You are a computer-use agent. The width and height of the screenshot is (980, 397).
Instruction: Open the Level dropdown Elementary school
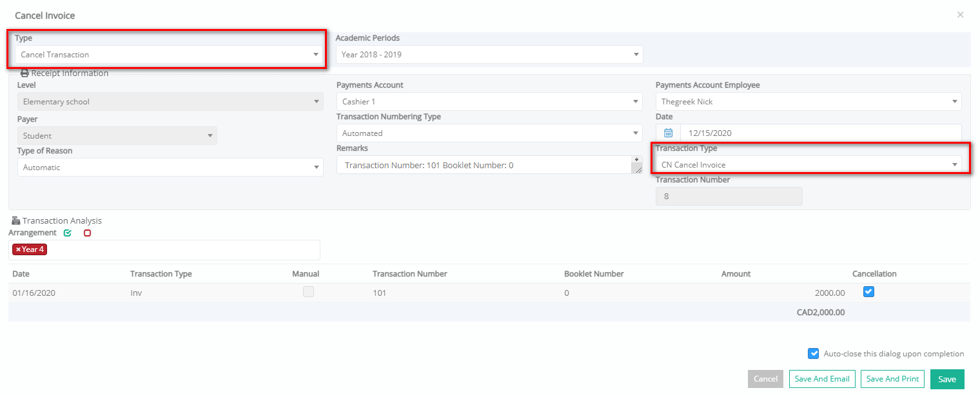pos(170,102)
